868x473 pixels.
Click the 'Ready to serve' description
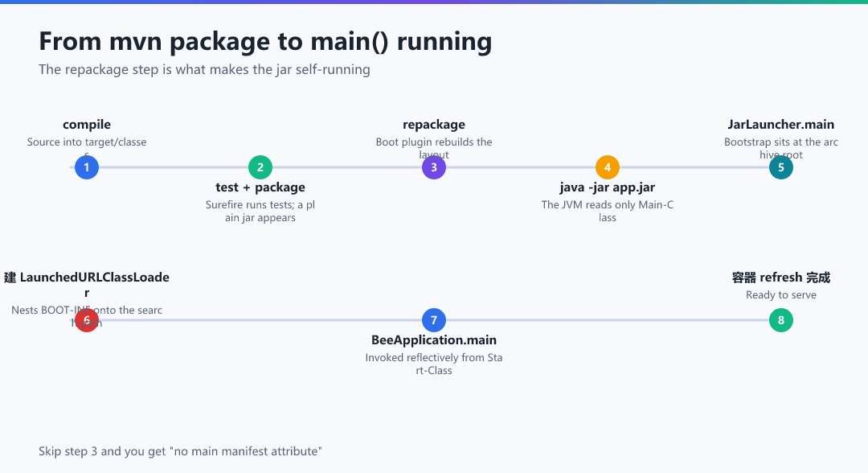(x=781, y=294)
